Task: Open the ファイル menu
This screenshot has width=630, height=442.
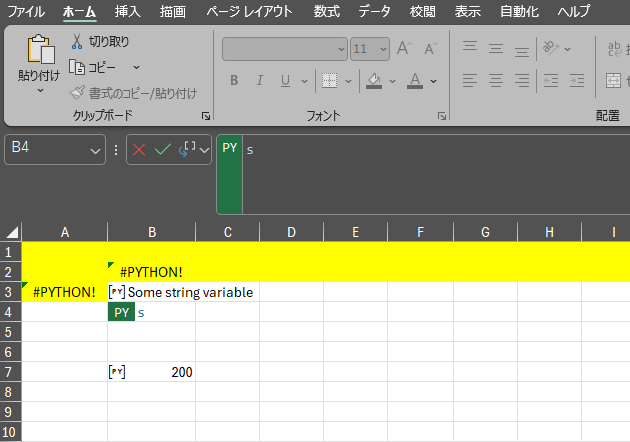Action: (x=26, y=11)
